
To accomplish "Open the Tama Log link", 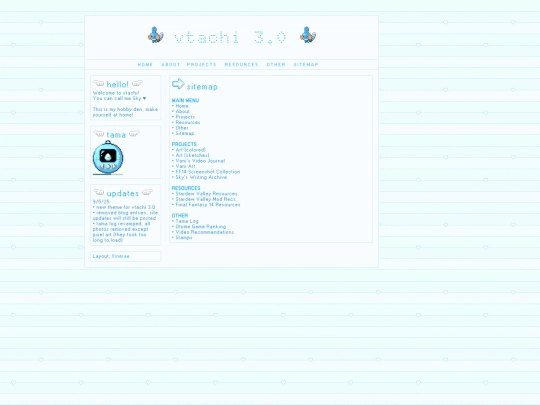I will click(187, 221).
